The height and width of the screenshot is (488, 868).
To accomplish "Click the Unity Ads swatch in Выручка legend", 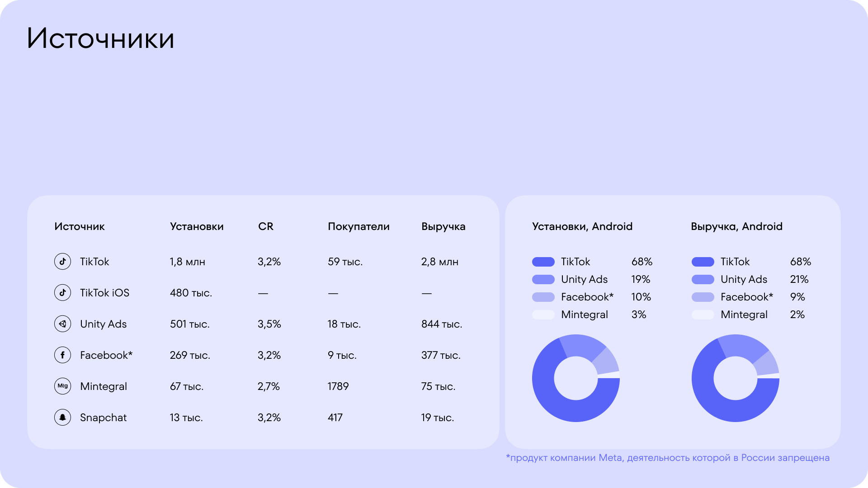I will tap(703, 280).
